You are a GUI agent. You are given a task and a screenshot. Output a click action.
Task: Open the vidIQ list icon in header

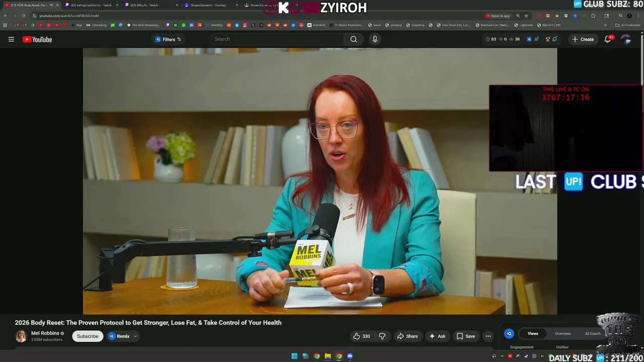pos(536,39)
